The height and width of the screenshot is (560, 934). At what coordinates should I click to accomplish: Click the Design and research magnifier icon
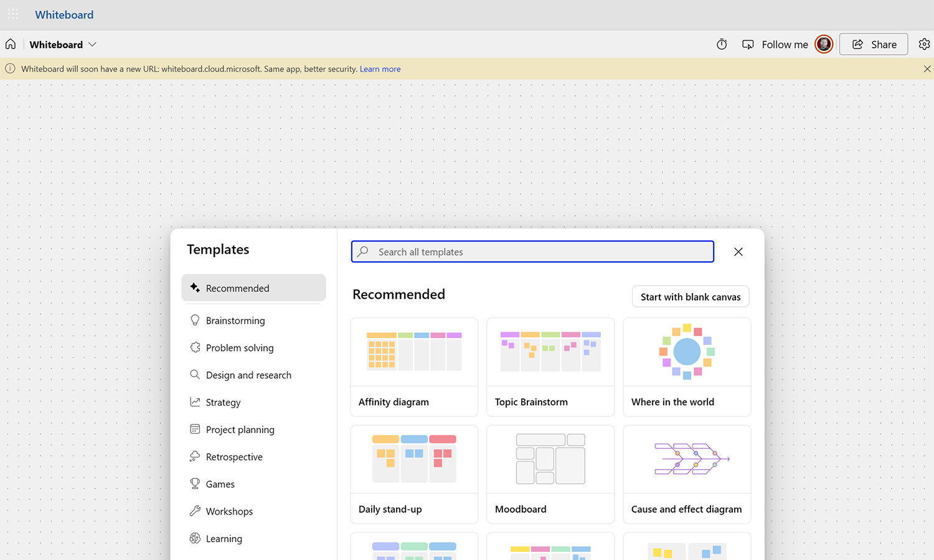pos(195,375)
